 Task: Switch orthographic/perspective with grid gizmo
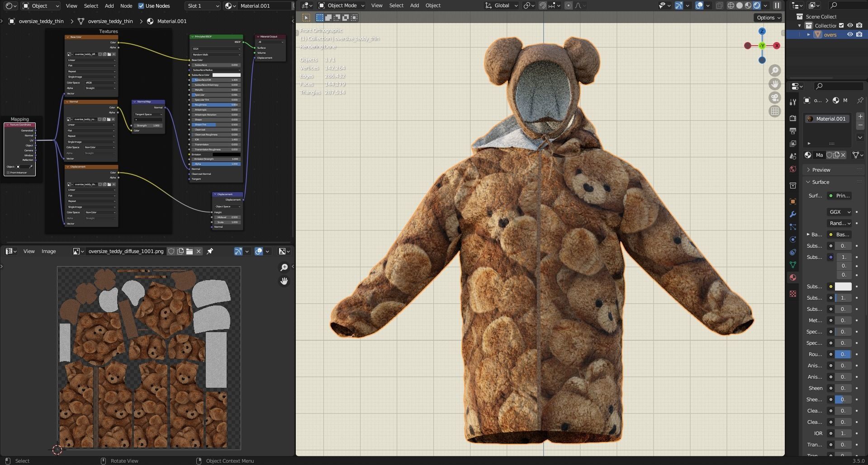coord(775,111)
